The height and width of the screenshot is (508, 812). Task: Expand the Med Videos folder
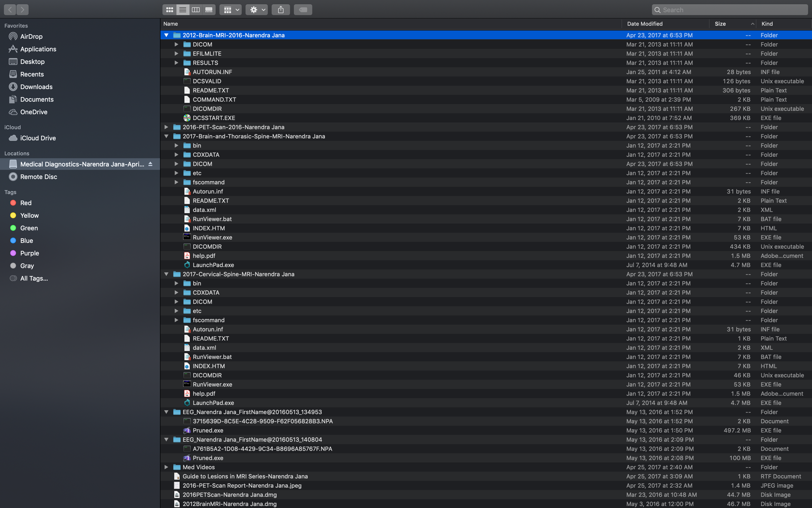pyautogui.click(x=166, y=467)
